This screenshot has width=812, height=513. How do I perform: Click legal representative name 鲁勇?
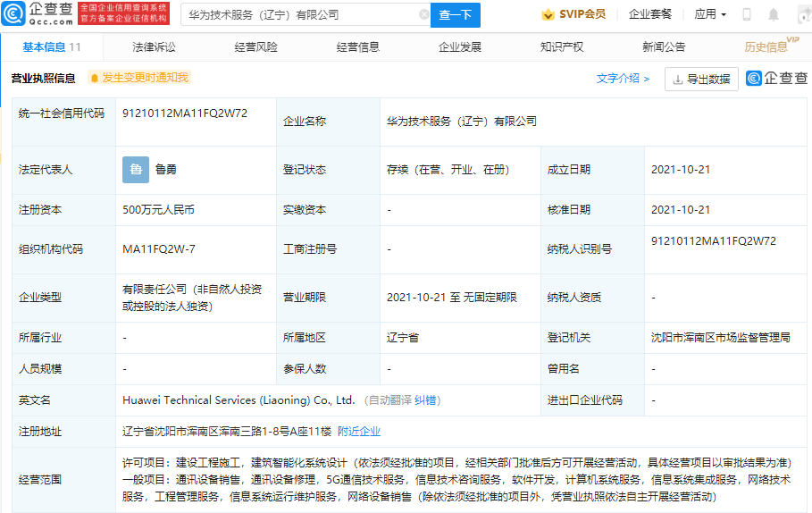coord(166,170)
